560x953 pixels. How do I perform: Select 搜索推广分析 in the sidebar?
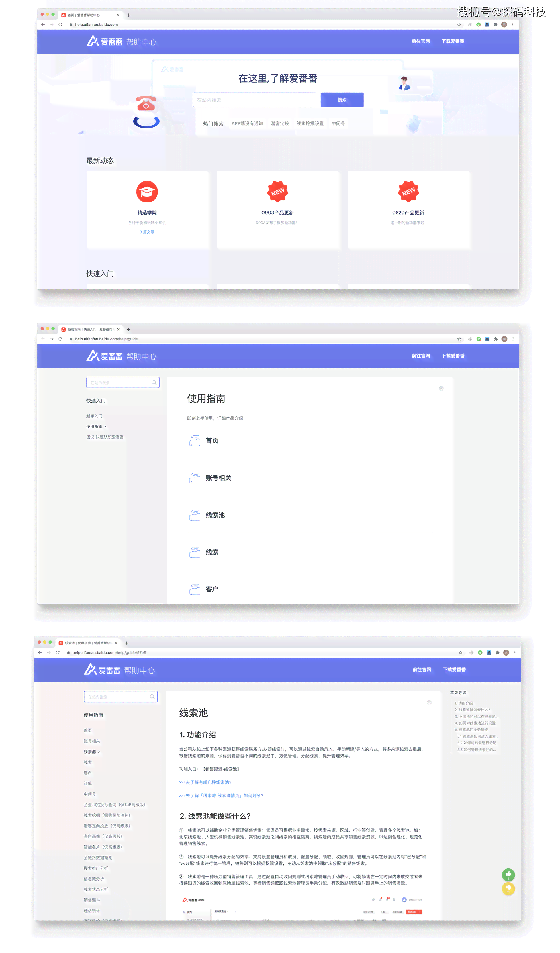(96, 868)
